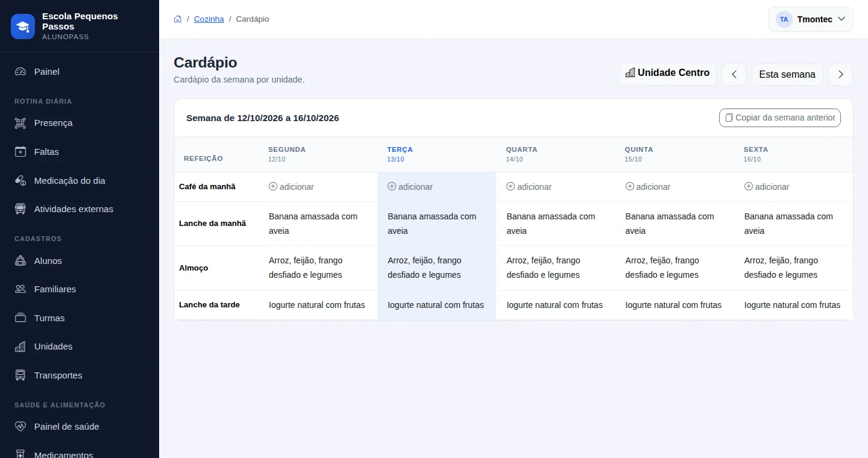
Task: Open Painel in the sidebar
Action: point(80,72)
